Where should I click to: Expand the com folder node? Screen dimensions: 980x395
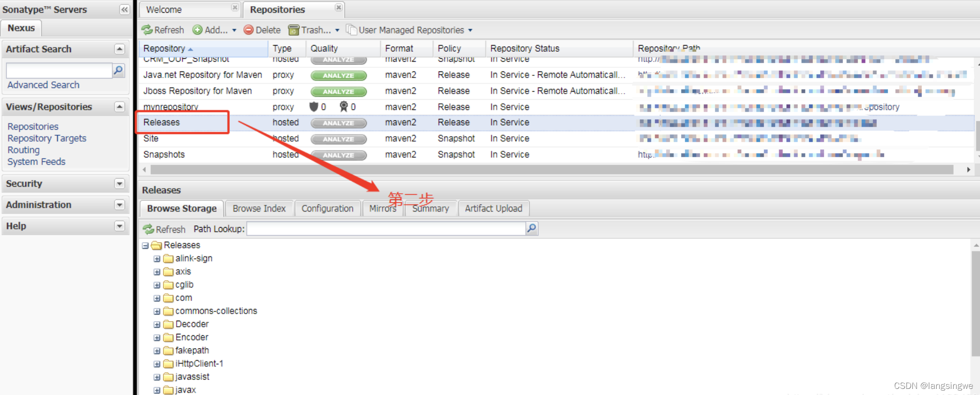[157, 298]
